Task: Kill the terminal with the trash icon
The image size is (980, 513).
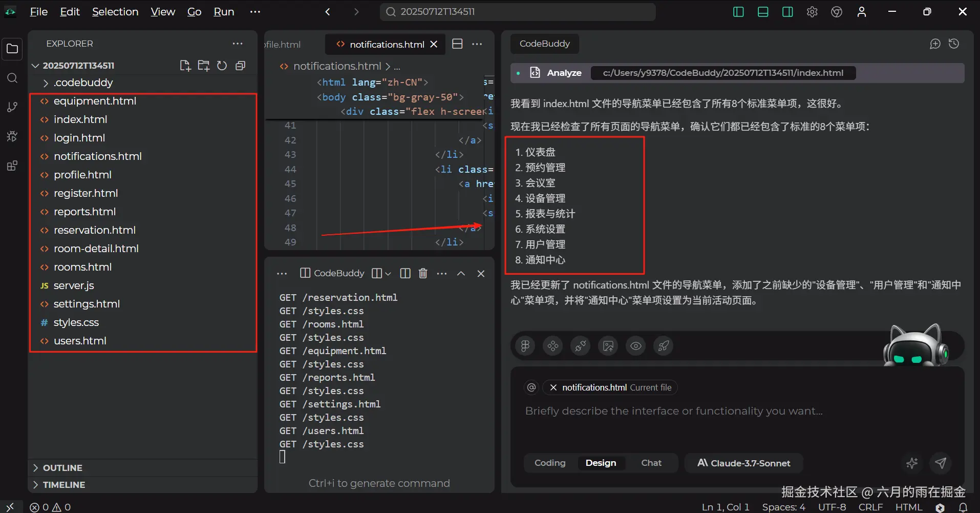Action: pyautogui.click(x=423, y=273)
